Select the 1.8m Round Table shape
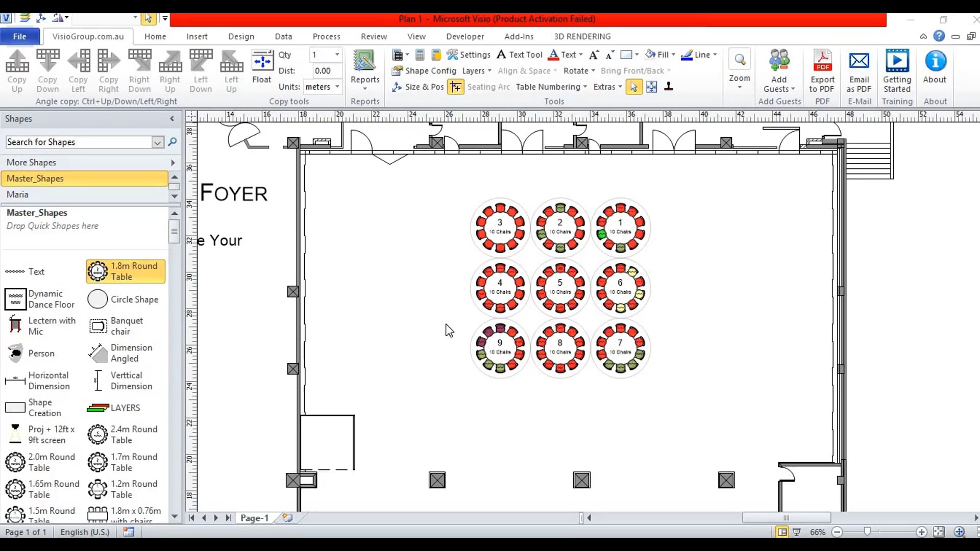The width and height of the screenshot is (980, 551). 125,271
